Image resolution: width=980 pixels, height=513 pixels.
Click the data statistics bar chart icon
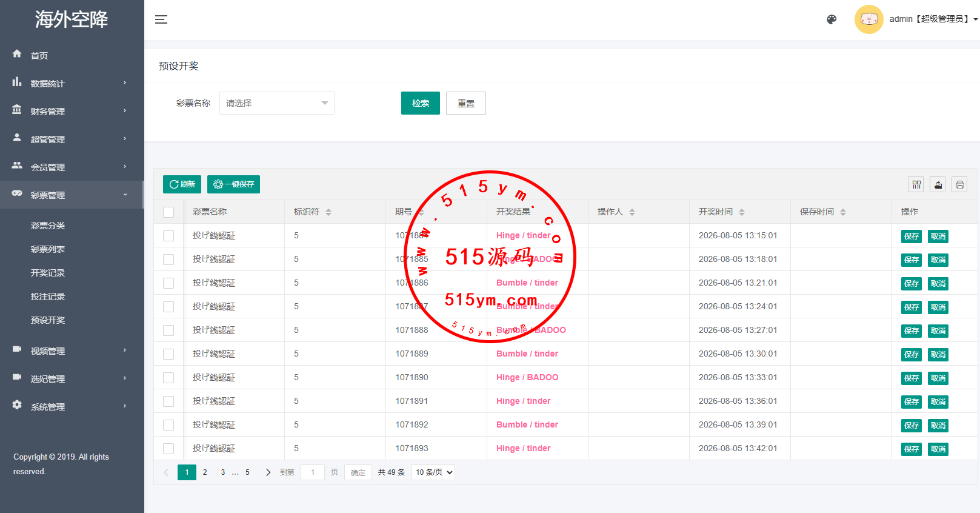(17, 82)
